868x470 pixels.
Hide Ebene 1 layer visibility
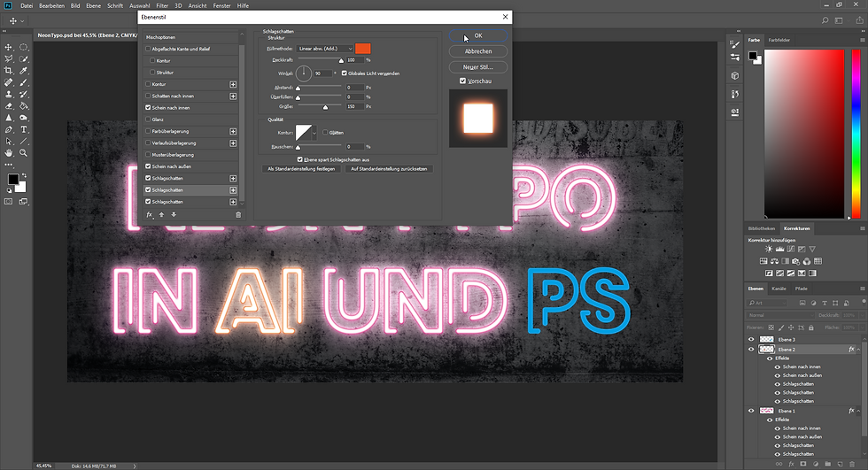pos(751,411)
